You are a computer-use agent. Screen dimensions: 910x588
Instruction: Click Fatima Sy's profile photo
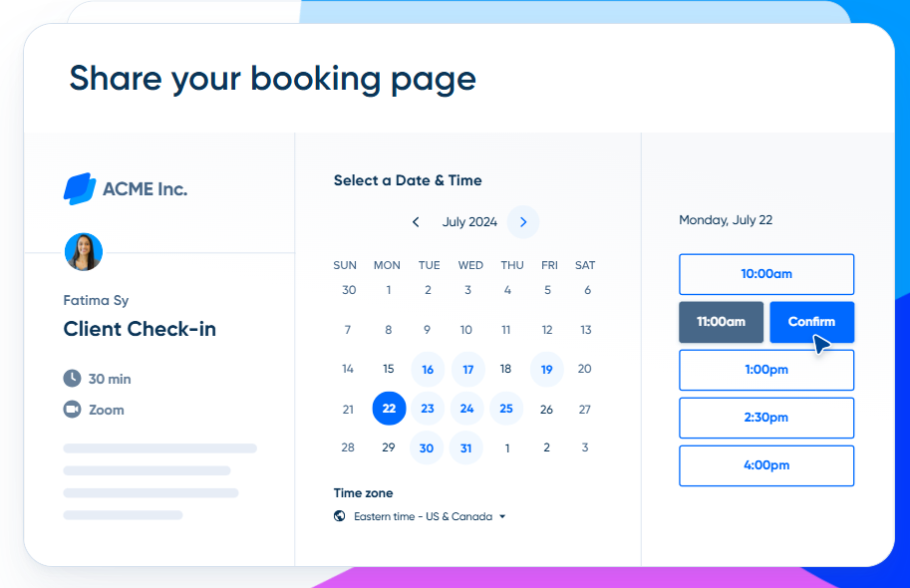click(x=84, y=252)
